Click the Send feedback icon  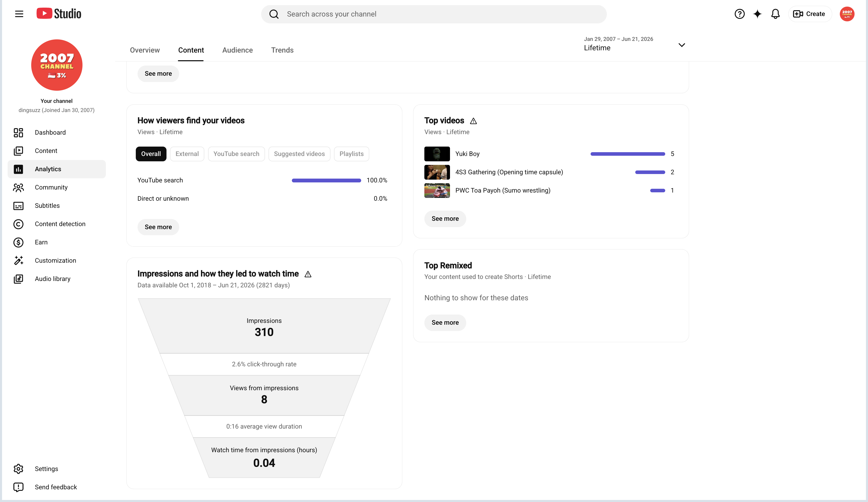(x=18, y=487)
